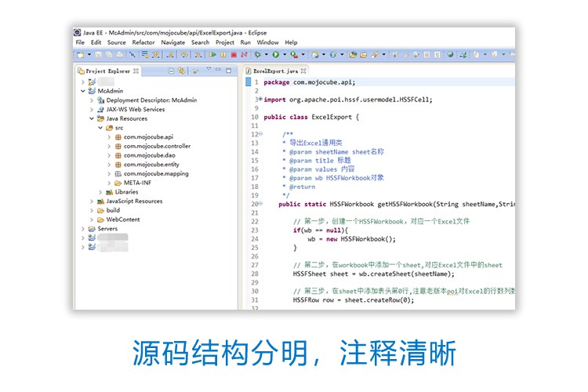Collapse the src folder node
588x392 pixels.
(x=100, y=128)
